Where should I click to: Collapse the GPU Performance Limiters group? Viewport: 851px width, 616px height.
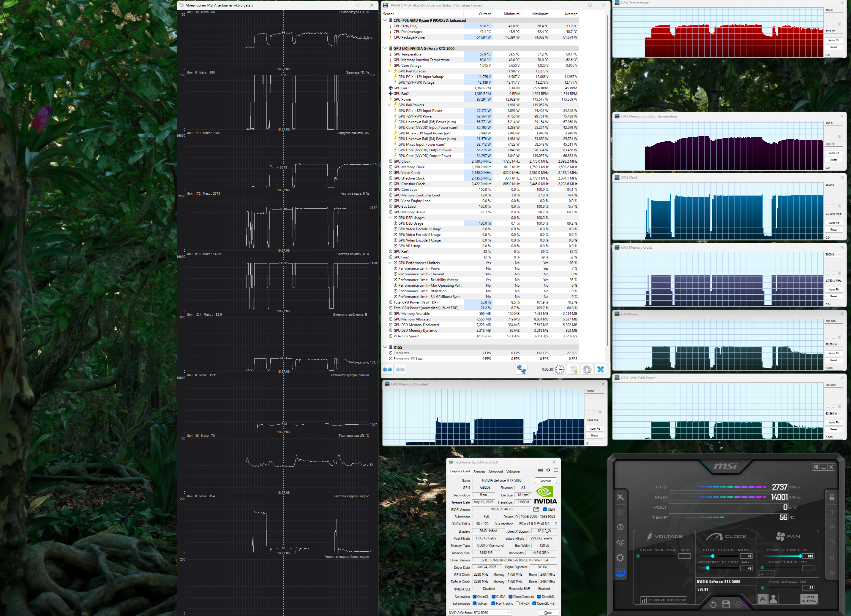(x=390, y=263)
